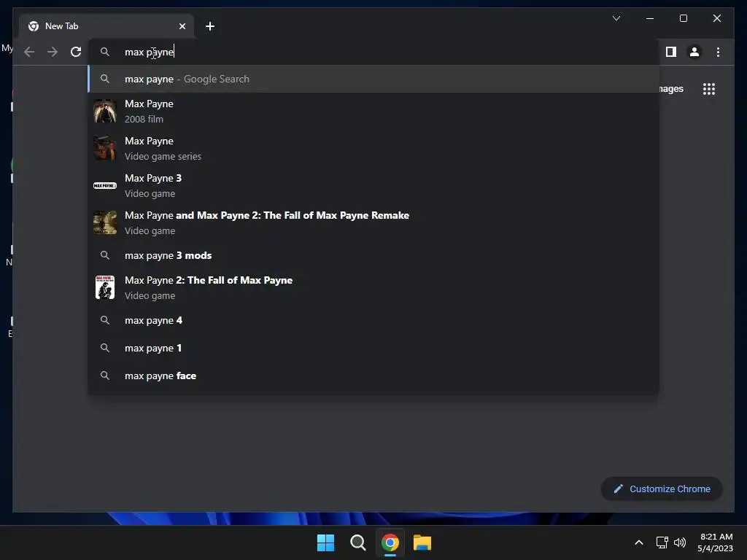The width and height of the screenshot is (747, 560).
Task: Select Max Payne 2: The Fall suggestion
Action: pyautogui.click(x=373, y=287)
